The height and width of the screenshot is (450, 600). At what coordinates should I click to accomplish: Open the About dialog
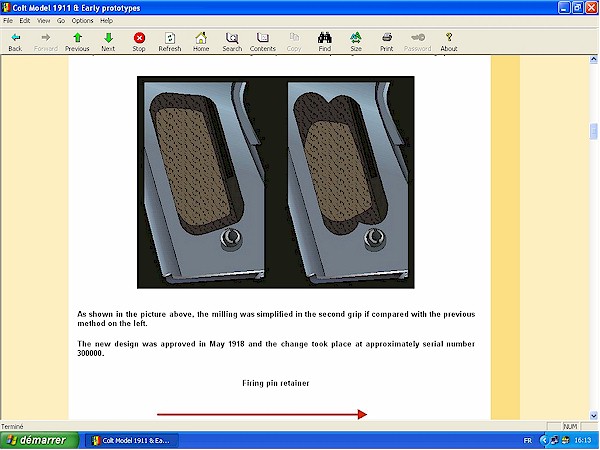click(449, 42)
